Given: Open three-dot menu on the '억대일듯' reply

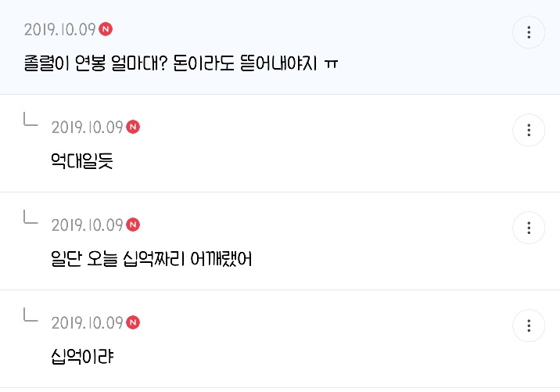Looking at the screenshot, I should tap(529, 130).
